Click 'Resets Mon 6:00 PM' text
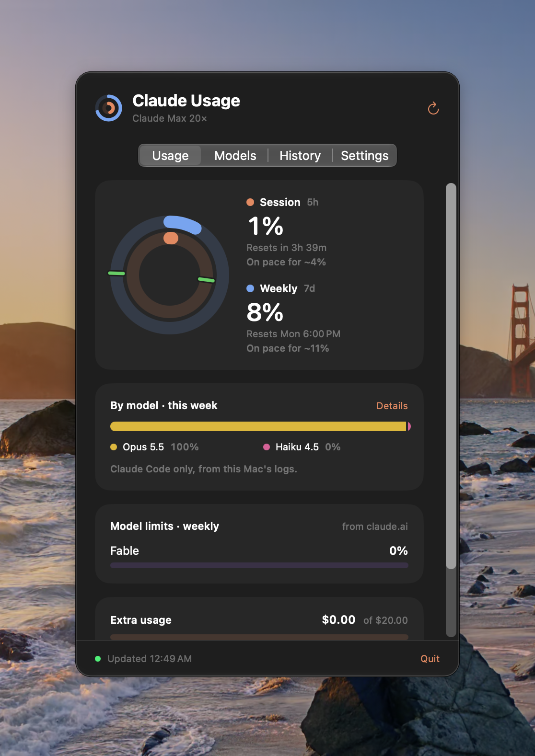The height and width of the screenshot is (756, 535). (293, 334)
